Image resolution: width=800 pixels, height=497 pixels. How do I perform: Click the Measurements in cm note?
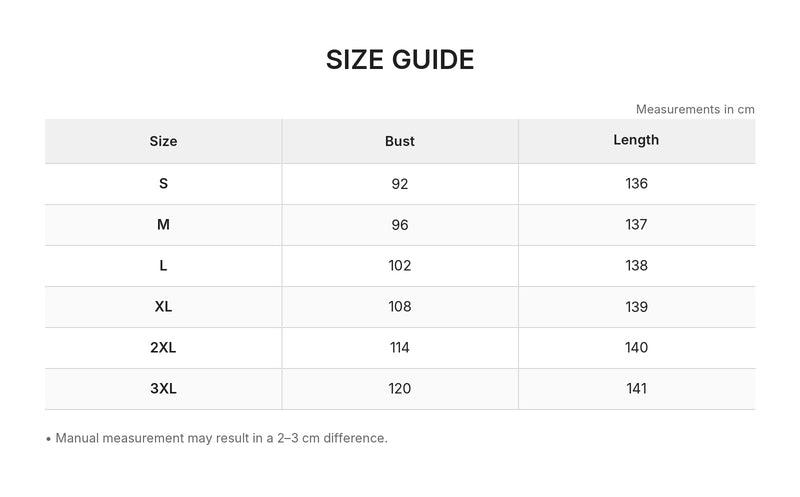(x=695, y=109)
